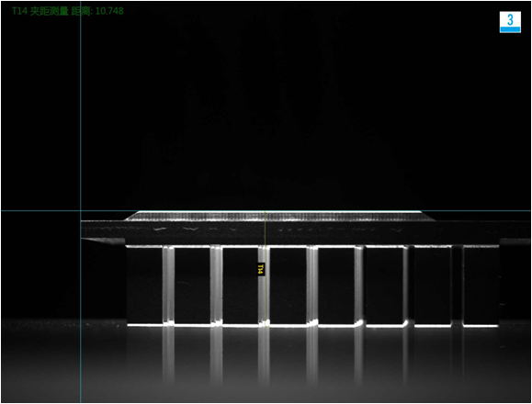
Task: Click the fourth bright pin from the left
Action: (312, 285)
